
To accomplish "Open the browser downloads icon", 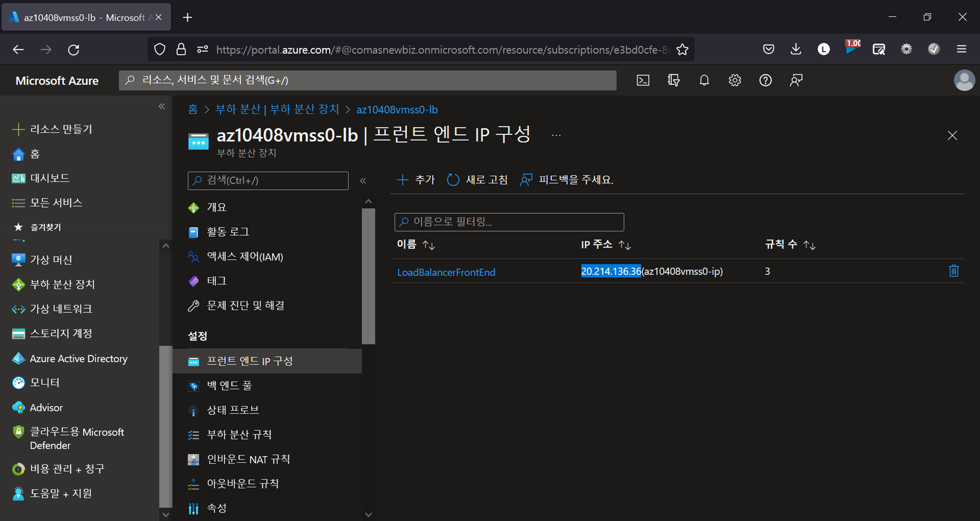I will [796, 49].
